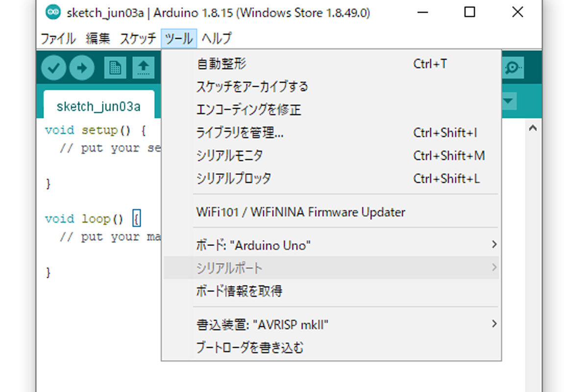Click ボード情報を取得 menu entry
The image size is (588, 392).
coord(239,292)
